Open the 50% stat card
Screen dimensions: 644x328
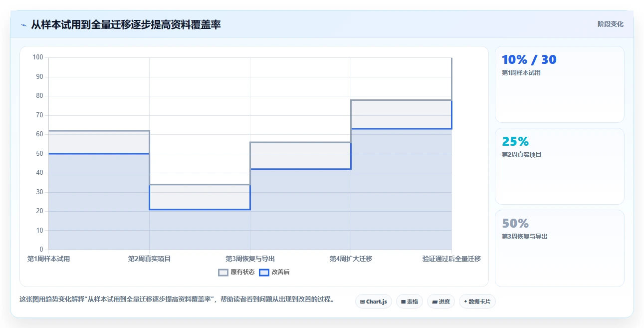tap(559, 248)
